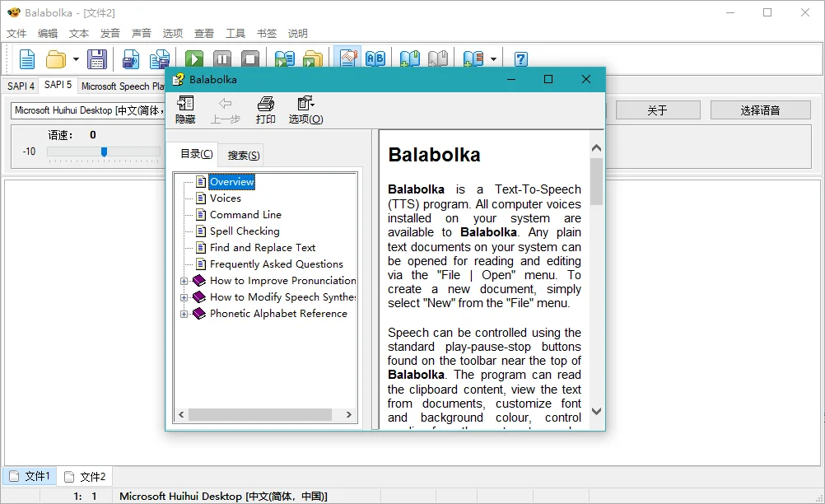Click the Balabolka heading in help text
This screenshot has width=825, height=504.
tap(434, 155)
